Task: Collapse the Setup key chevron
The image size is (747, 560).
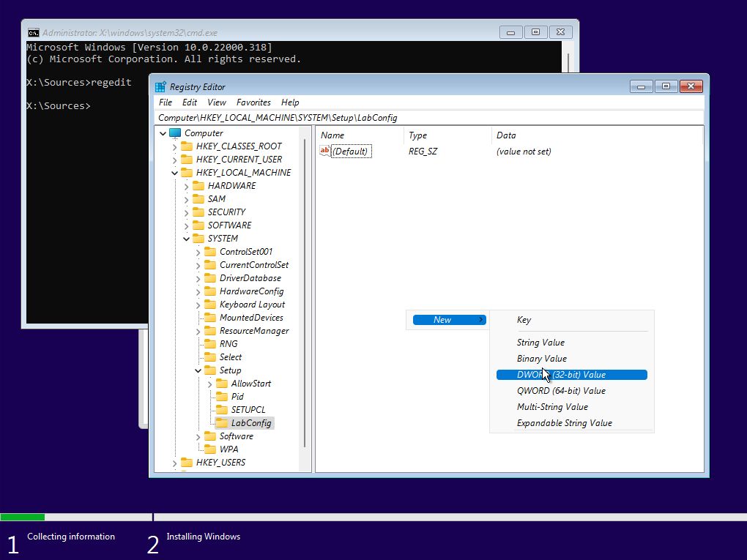Action: coord(198,370)
